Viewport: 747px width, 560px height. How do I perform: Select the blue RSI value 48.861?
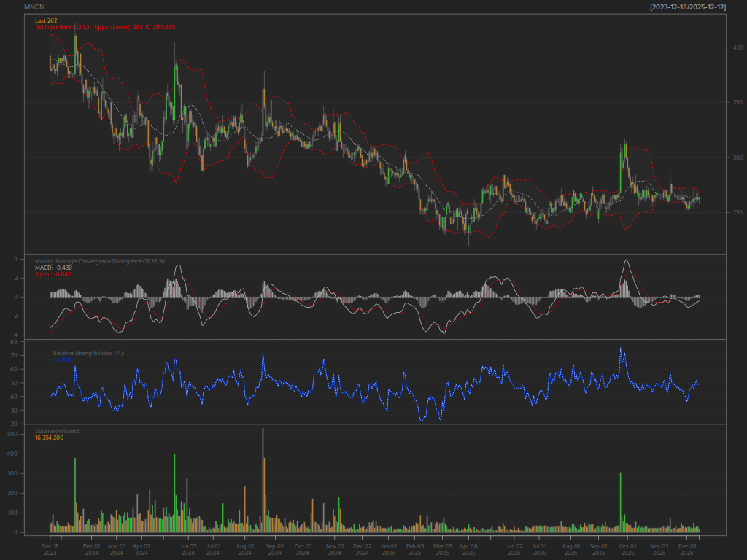tap(63, 359)
